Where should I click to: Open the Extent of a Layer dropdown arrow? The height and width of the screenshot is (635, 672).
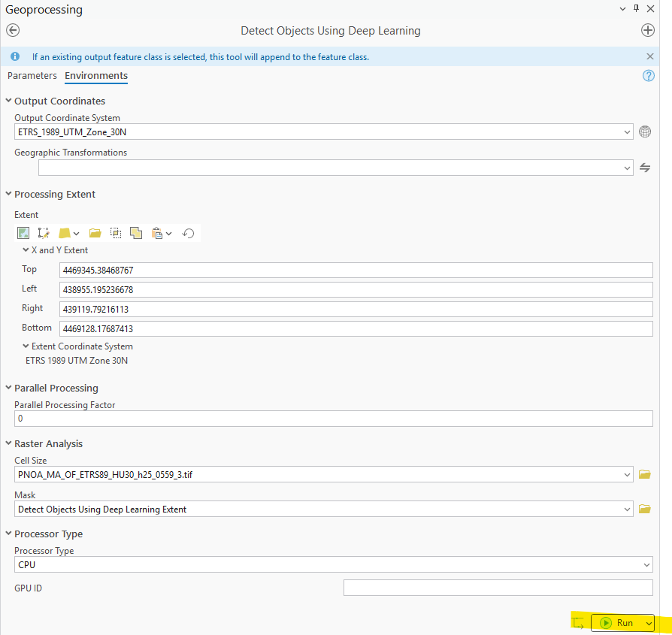click(x=76, y=234)
